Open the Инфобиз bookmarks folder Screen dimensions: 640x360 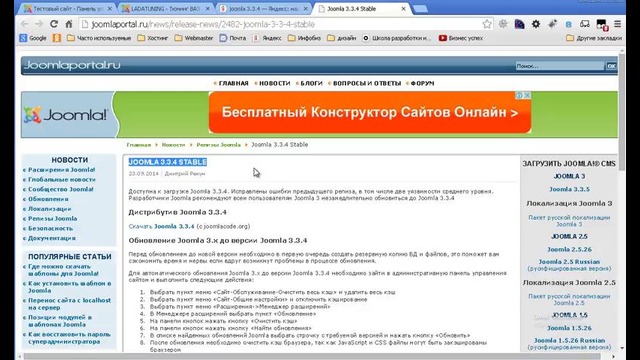(x=304, y=38)
